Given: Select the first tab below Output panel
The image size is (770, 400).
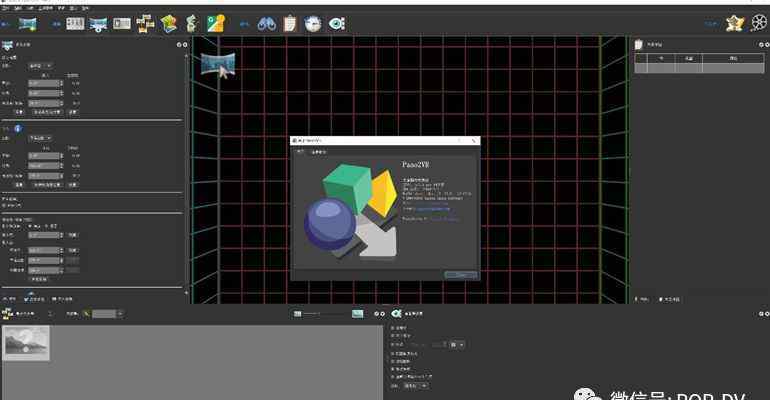Looking at the screenshot, I should pyautogui.click(x=642, y=299).
